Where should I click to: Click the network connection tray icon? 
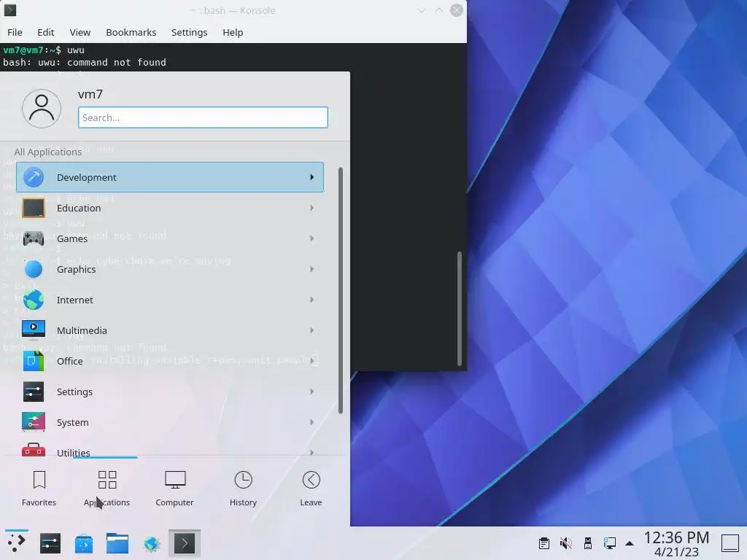click(x=609, y=543)
